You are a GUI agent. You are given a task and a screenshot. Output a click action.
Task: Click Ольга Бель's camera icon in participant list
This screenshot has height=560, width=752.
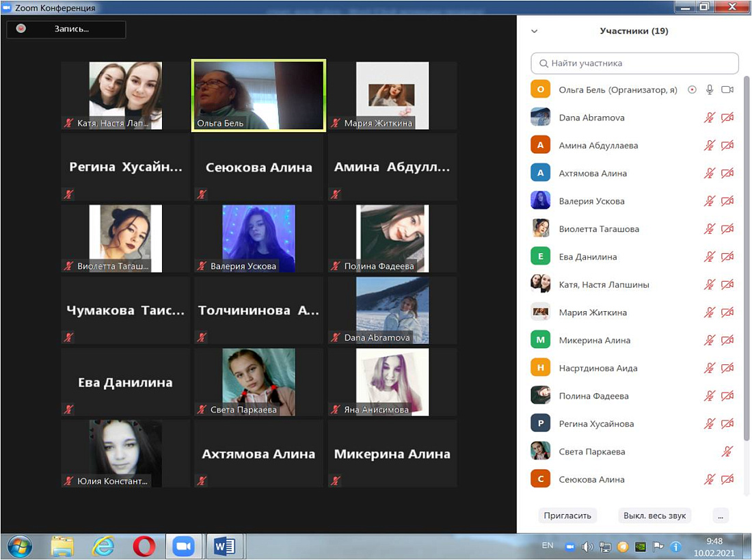tap(727, 90)
